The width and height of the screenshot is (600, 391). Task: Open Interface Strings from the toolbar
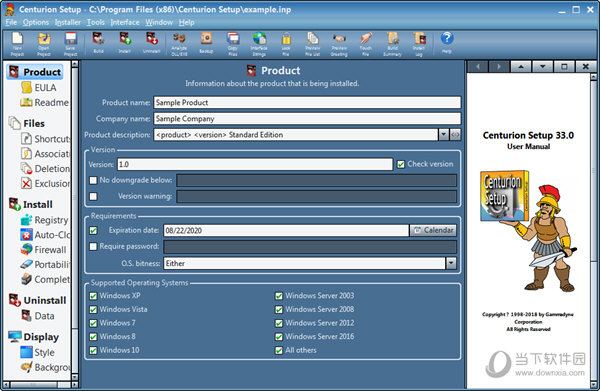tap(259, 44)
